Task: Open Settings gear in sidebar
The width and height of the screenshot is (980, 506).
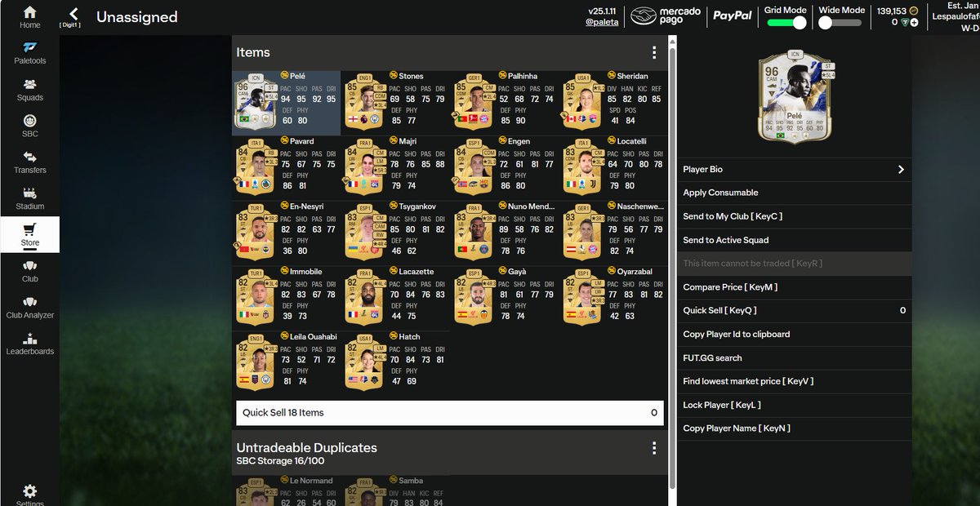Action: pyautogui.click(x=29, y=494)
